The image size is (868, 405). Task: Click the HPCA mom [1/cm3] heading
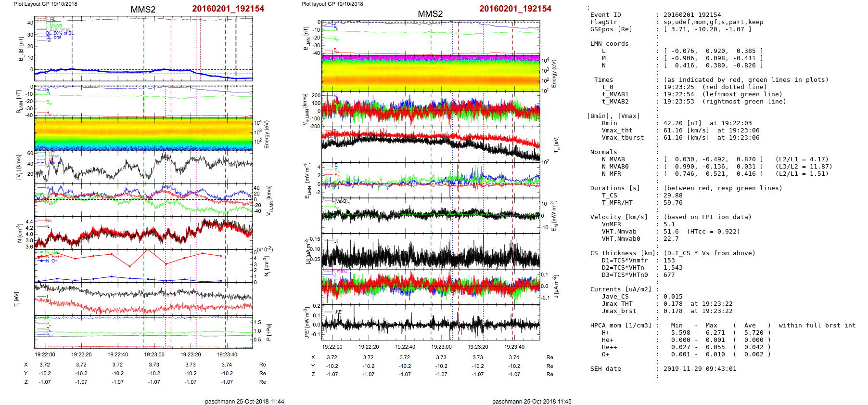[x=621, y=326]
